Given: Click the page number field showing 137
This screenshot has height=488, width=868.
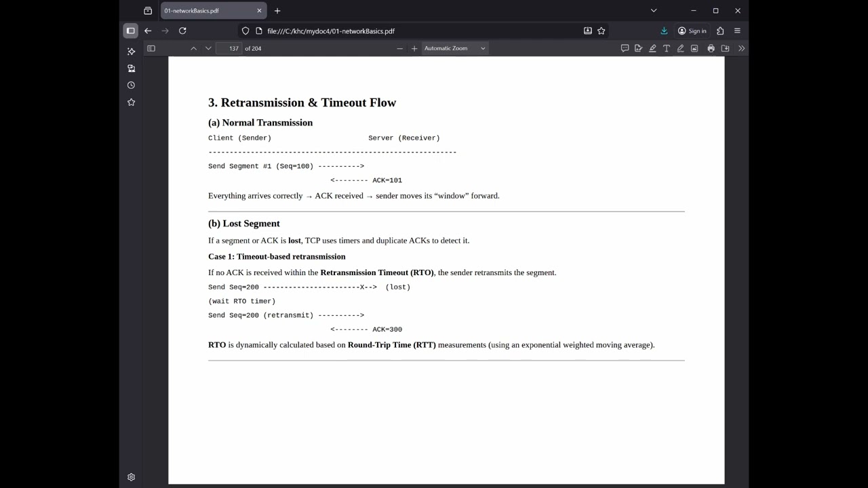Looking at the screenshot, I should tap(230, 48).
